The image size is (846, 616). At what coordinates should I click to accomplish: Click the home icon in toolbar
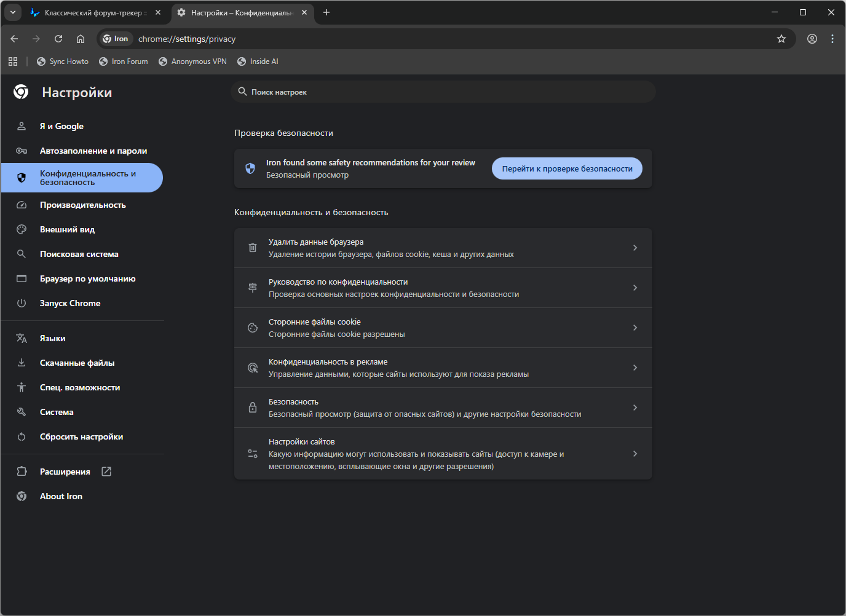coord(81,39)
